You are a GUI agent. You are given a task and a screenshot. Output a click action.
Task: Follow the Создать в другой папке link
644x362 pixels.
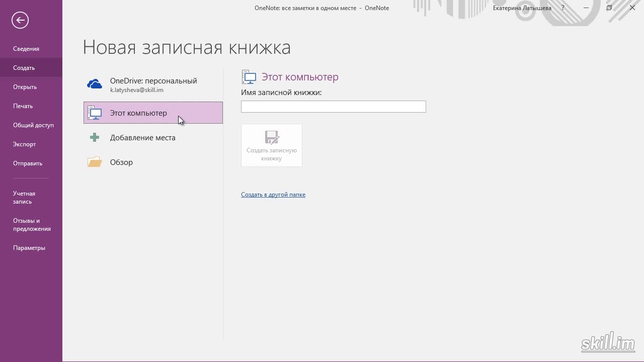pos(273,195)
